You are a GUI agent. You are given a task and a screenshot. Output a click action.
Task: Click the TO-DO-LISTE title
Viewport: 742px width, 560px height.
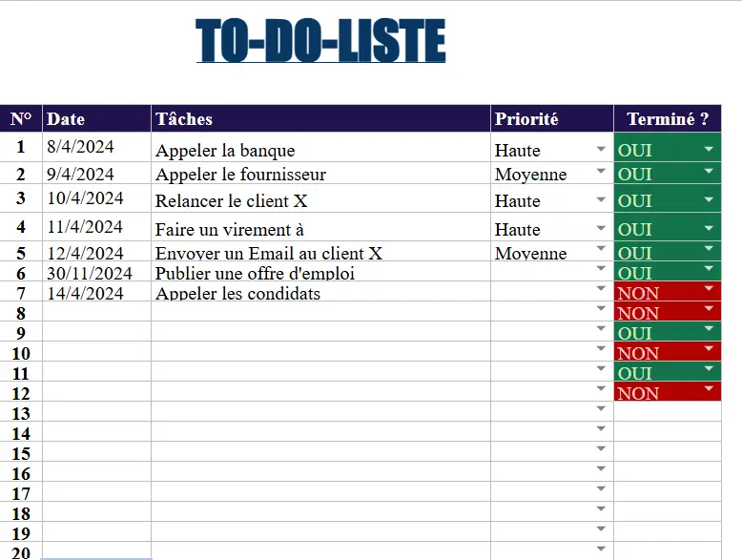(x=321, y=41)
